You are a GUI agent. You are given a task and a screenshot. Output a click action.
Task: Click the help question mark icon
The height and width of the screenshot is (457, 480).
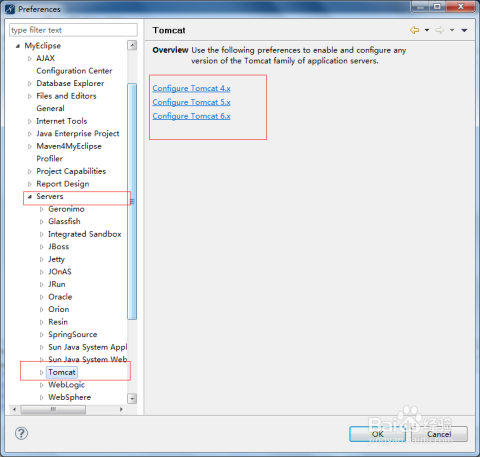click(21, 433)
